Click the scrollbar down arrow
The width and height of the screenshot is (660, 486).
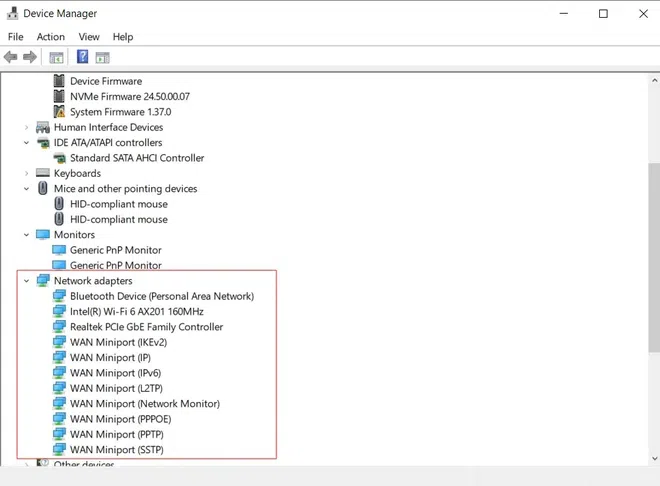[654, 459]
